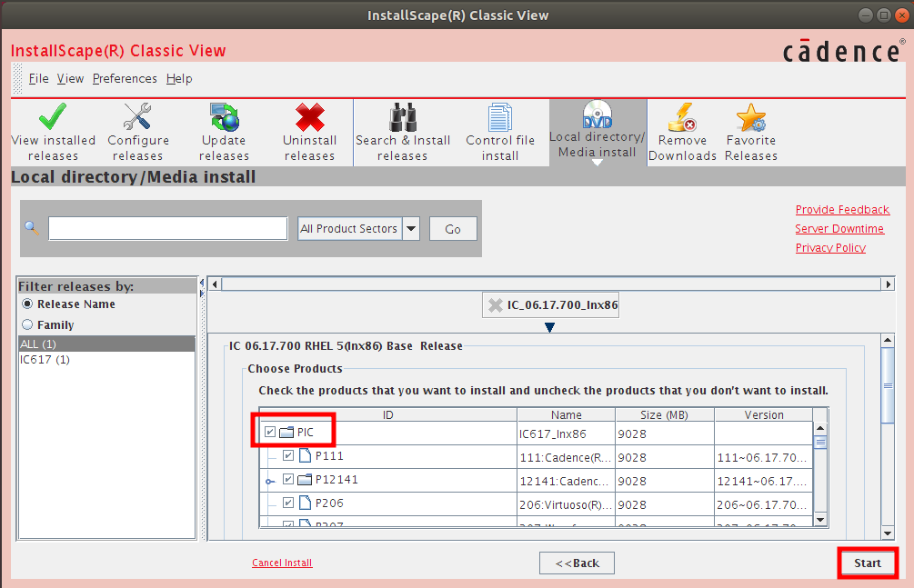The height and width of the screenshot is (588, 914).
Task: Click the 12141:Cadenc... name cell
Action: coord(566,481)
